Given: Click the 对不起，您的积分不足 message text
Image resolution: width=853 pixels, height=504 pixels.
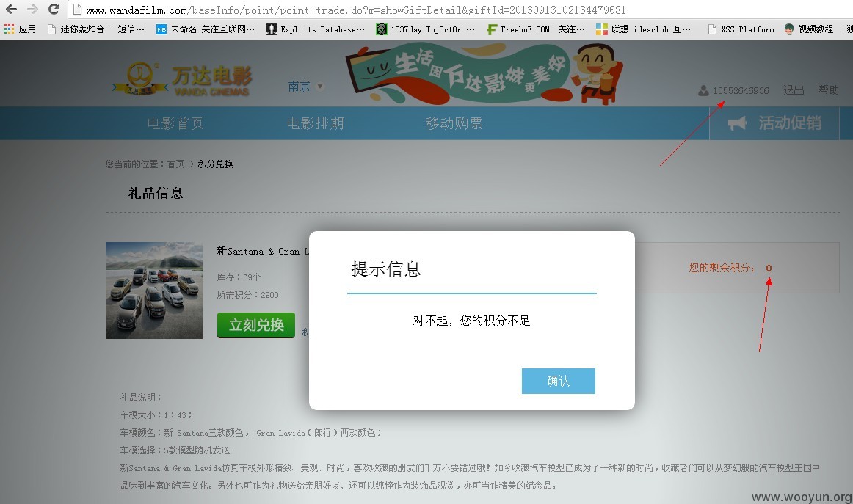Looking at the screenshot, I should (x=471, y=321).
